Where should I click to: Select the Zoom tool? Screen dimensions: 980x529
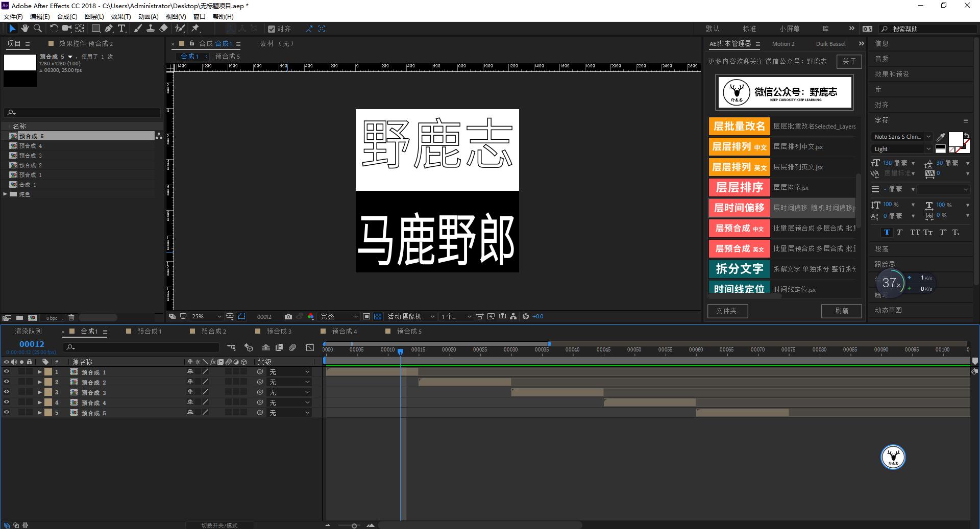tap(37, 29)
